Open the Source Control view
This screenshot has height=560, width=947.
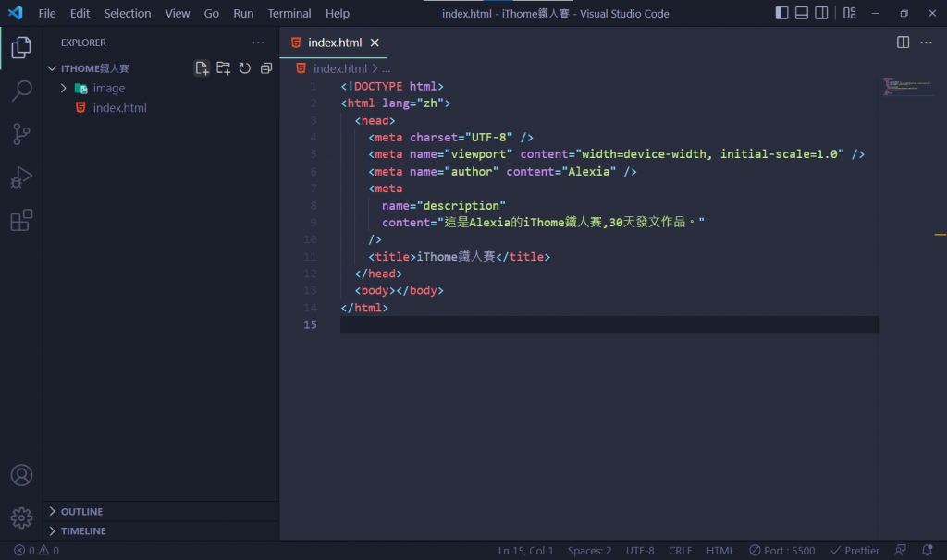tap(21, 134)
